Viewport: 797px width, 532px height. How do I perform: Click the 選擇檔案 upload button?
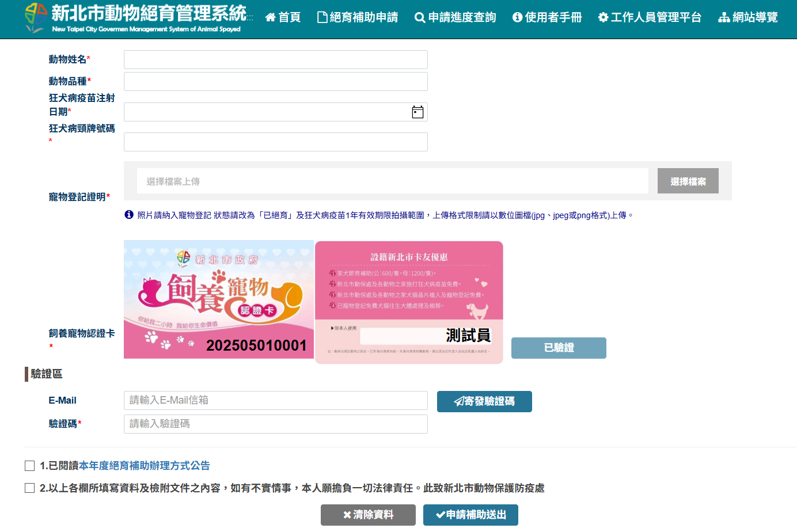(x=688, y=180)
